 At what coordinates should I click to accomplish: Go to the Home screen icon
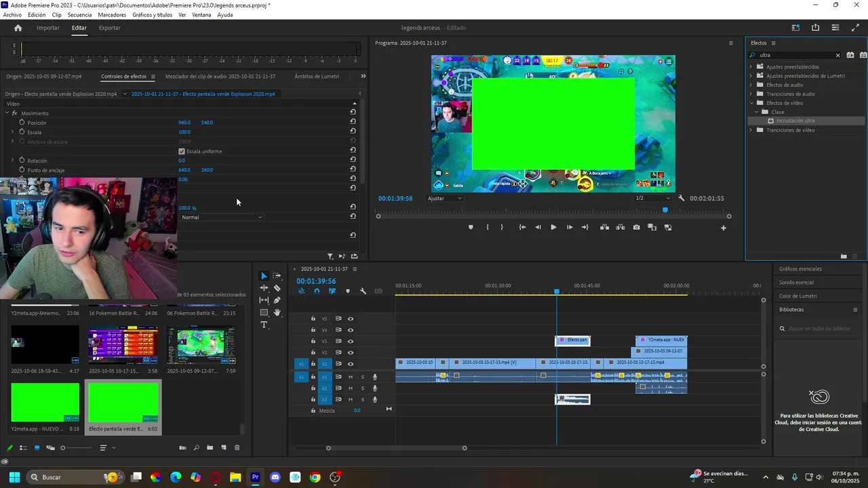(x=18, y=28)
